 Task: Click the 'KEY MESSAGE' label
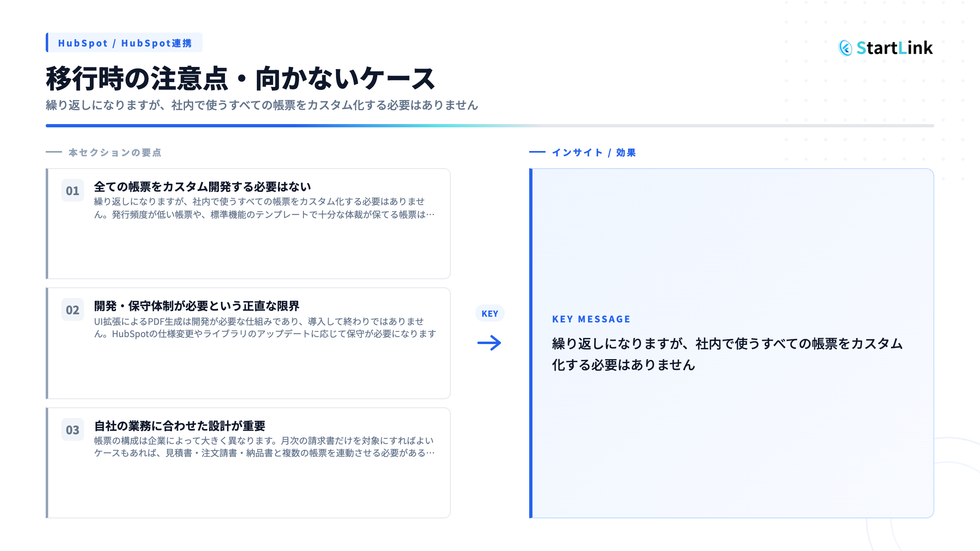click(591, 319)
